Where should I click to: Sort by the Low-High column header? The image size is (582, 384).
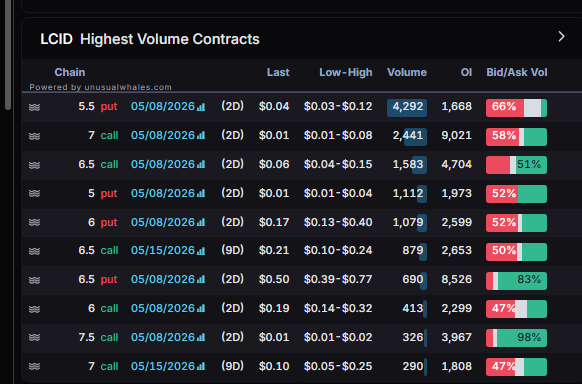click(x=346, y=72)
